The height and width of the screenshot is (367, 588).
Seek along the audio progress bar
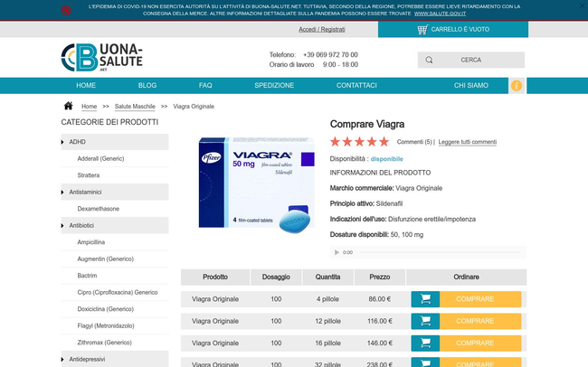(x=440, y=252)
